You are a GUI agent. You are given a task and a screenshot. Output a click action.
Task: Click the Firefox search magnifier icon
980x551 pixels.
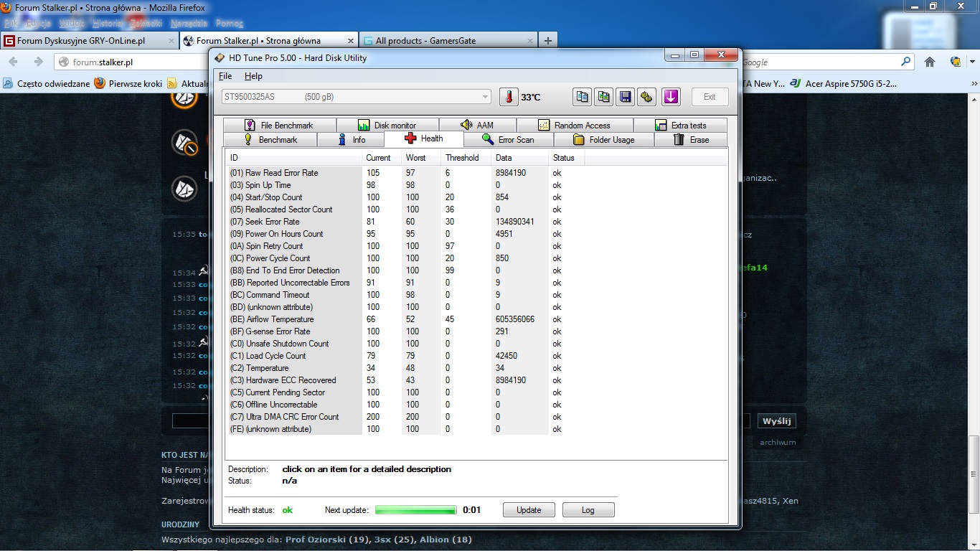(x=905, y=62)
